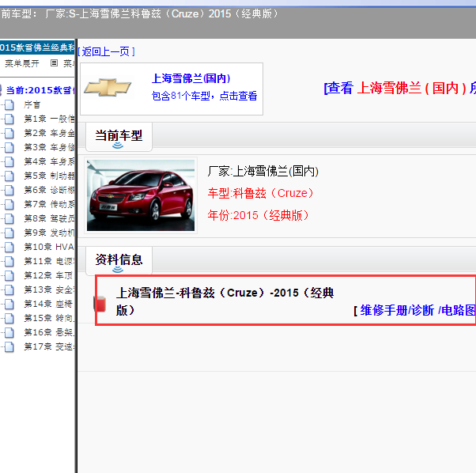Click the page icon for 第9章
The height and width of the screenshot is (473, 476).
(9, 233)
